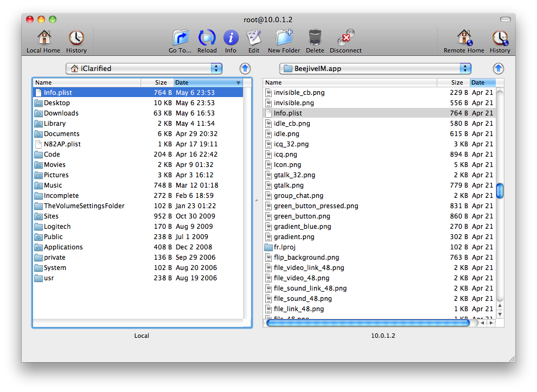Viewport: 537px width, 392px height.
Task: Click the Edit toolbar icon
Action: tap(254, 39)
